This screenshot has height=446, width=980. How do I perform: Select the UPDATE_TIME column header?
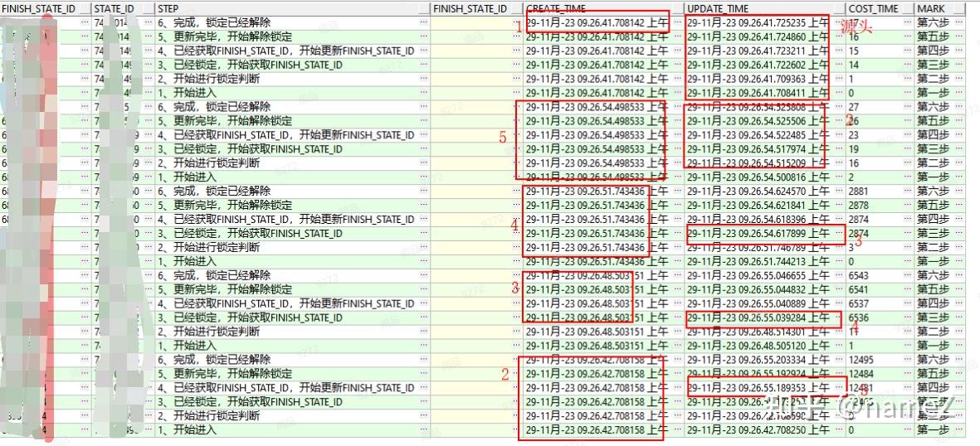click(x=763, y=9)
